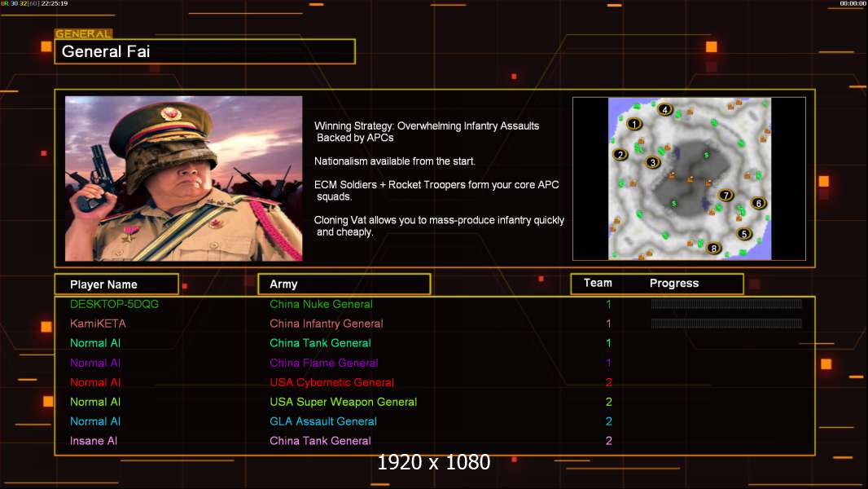Click the General Fai title box
This screenshot has height=489, width=868.
pyautogui.click(x=205, y=51)
